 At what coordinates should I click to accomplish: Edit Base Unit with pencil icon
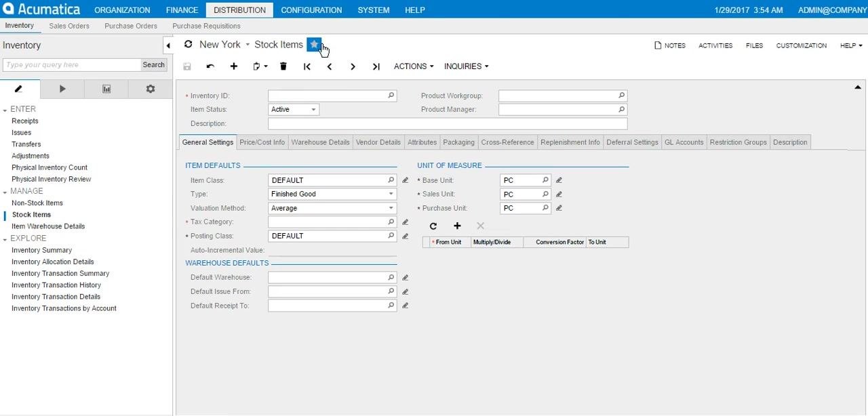point(559,180)
